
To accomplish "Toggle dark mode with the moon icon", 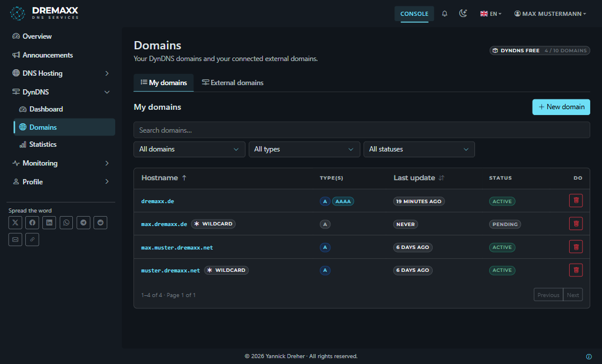I will [463, 14].
